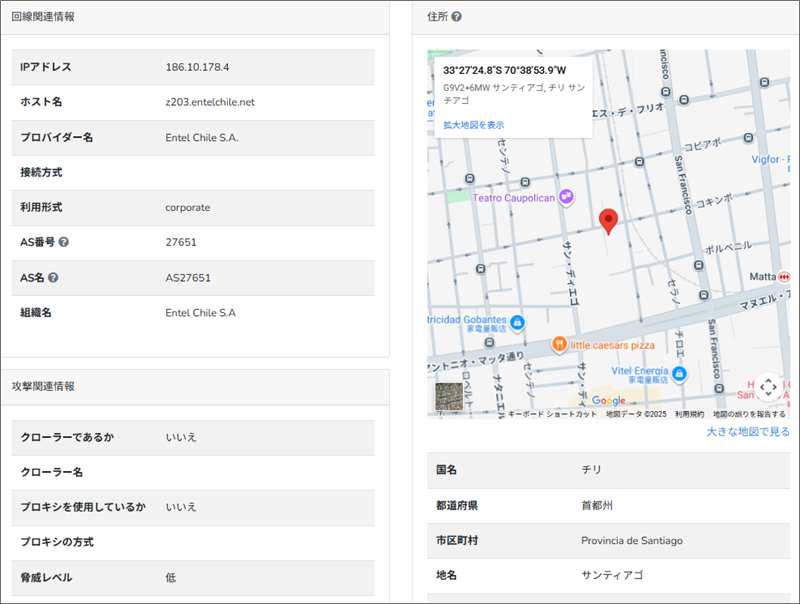Click 地図の誤りを報告する link
The width and height of the screenshot is (800, 604).
point(749,414)
